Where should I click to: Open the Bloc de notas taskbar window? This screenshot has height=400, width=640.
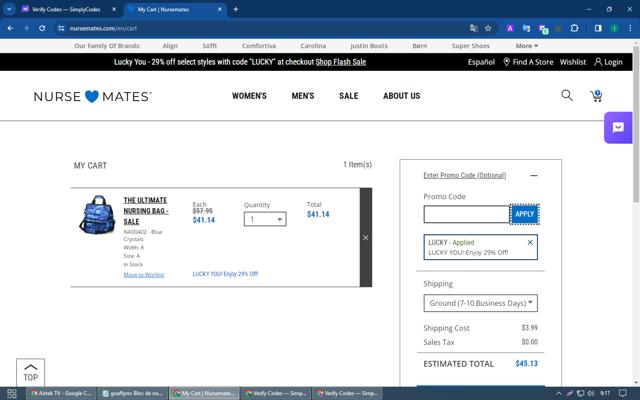pyautogui.click(x=133, y=393)
